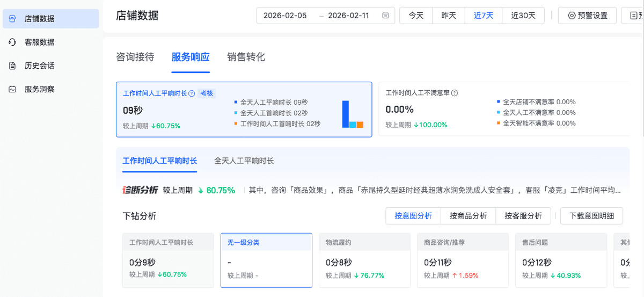Click the 诊断分析 logo label
Viewport: 644px width, 297px height.
point(140,190)
